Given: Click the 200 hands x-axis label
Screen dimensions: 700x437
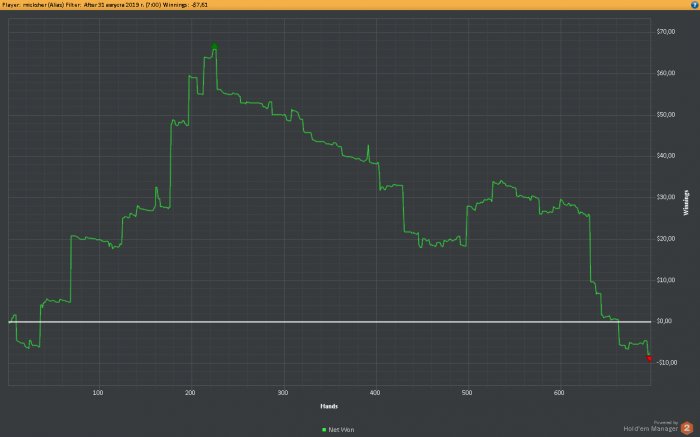Looking at the screenshot, I should 190,393.
